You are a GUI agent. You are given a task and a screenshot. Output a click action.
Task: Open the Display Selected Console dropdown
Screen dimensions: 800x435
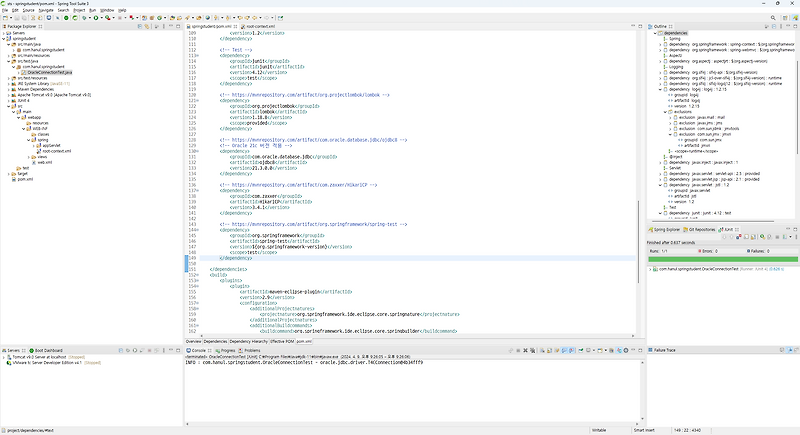594,350
